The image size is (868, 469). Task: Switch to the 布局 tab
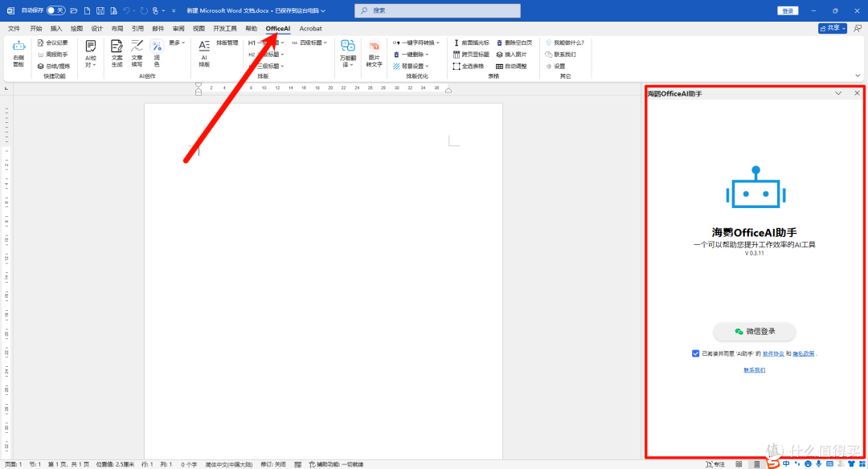[x=117, y=28]
